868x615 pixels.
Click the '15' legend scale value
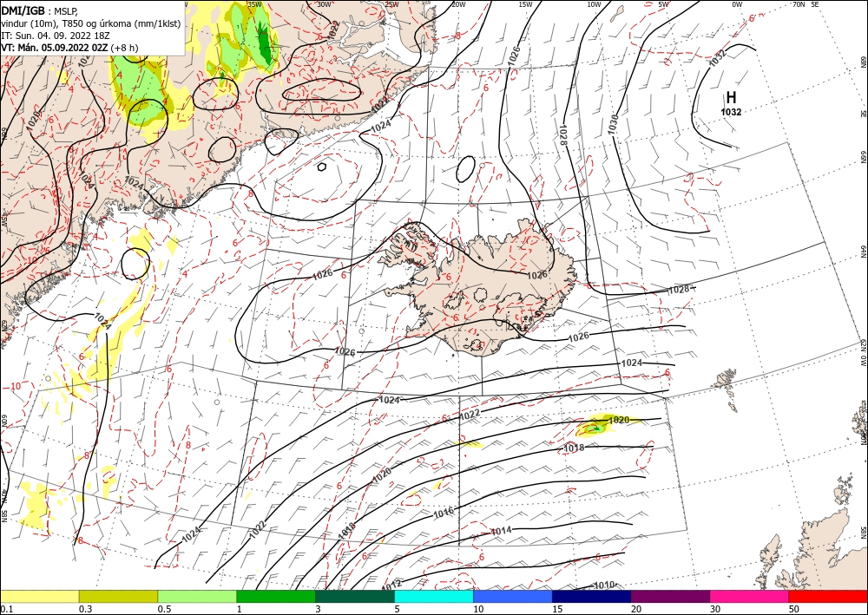point(557,609)
